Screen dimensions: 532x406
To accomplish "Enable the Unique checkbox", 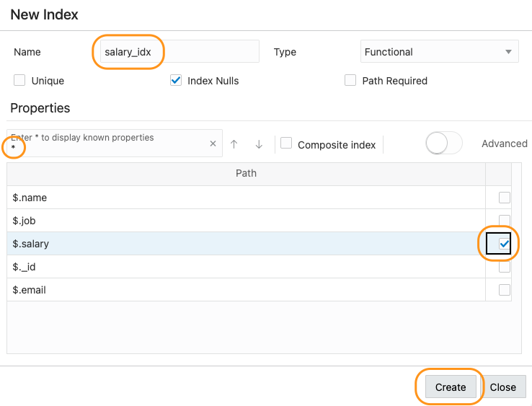I will 19,81.
